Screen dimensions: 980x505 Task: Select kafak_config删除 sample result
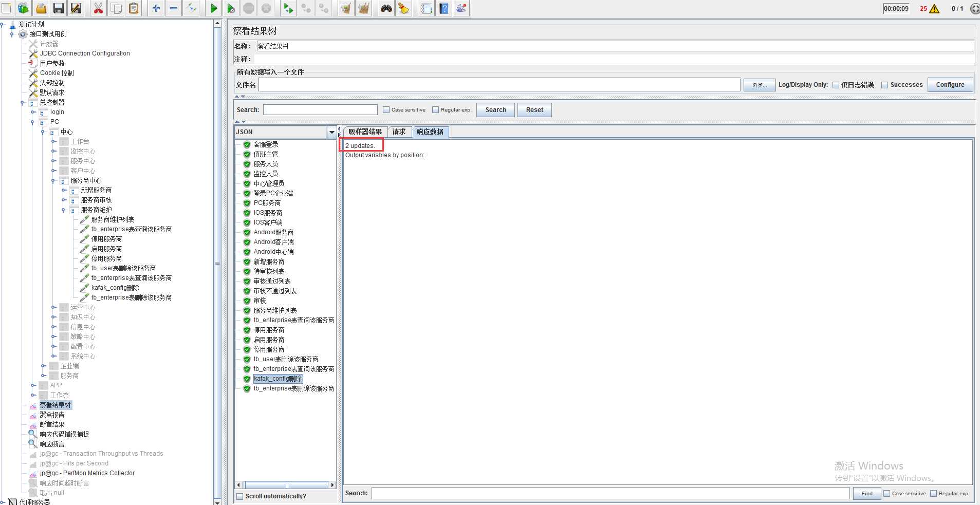pyautogui.click(x=278, y=379)
